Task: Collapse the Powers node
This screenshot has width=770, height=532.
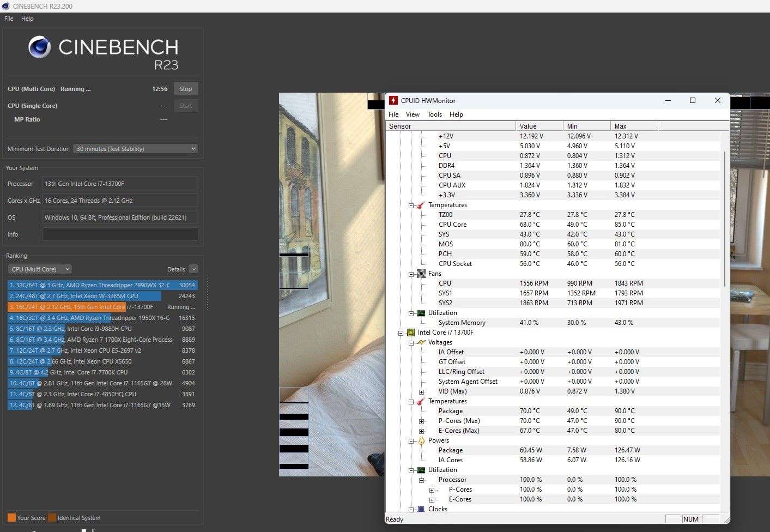Action: [x=411, y=441]
